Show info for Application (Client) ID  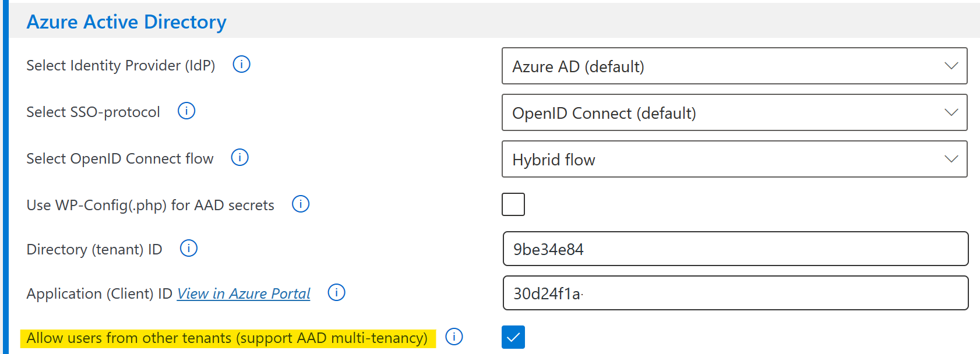(x=336, y=292)
